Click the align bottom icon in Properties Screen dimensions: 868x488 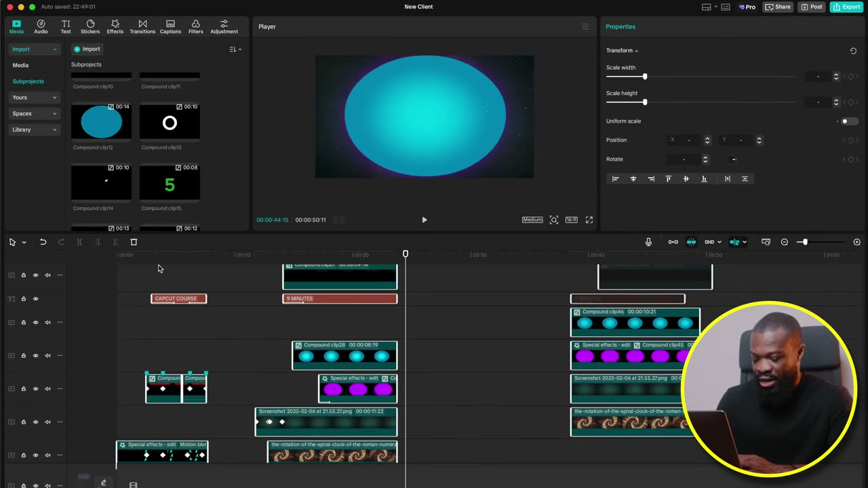coord(704,179)
